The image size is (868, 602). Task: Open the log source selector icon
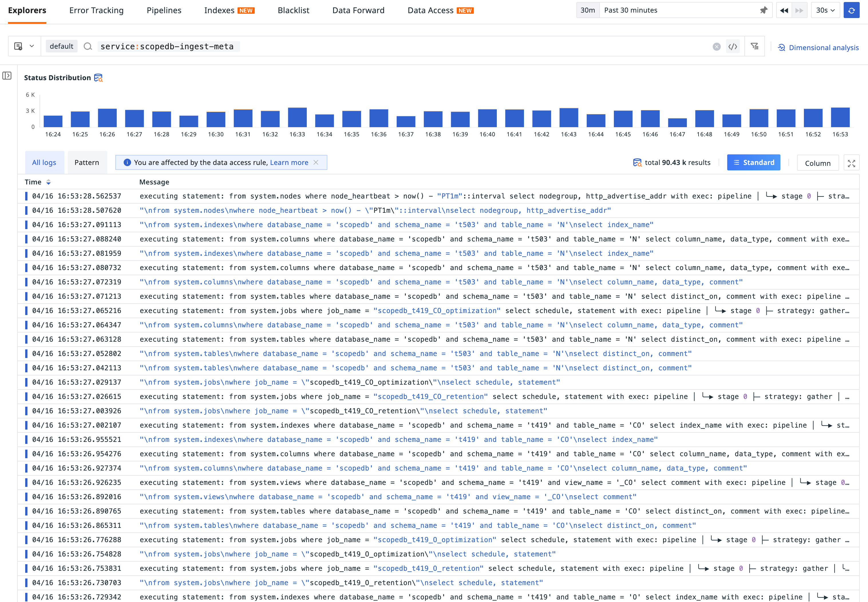click(18, 46)
